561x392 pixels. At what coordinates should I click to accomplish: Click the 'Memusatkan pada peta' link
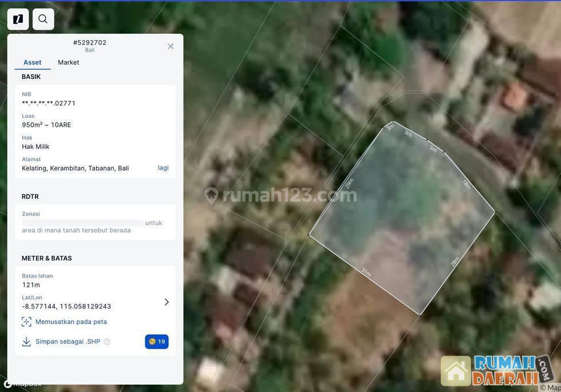click(x=71, y=322)
